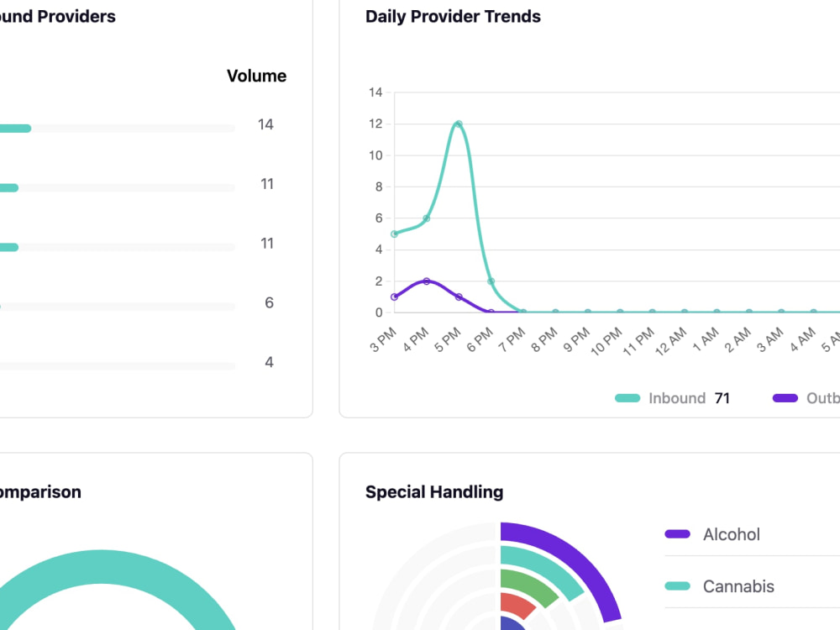Click the Daily Provider Trends title
This screenshot has height=630, width=840.
pos(453,17)
